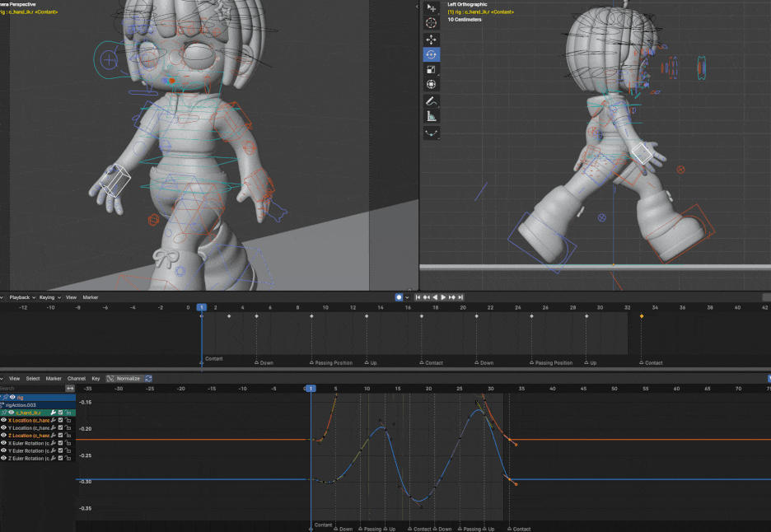Screen dimensions: 771x532
Task: Hide the X Location curve via eye
Action: pyautogui.click(x=3, y=420)
